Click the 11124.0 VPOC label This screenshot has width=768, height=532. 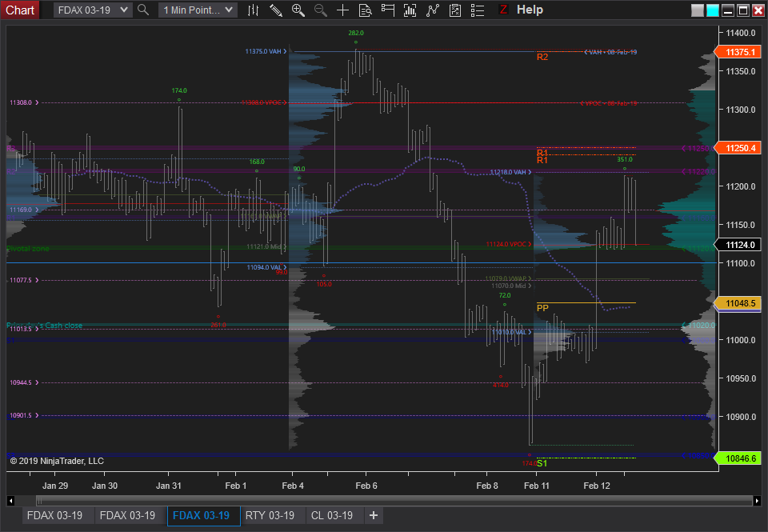coord(509,244)
